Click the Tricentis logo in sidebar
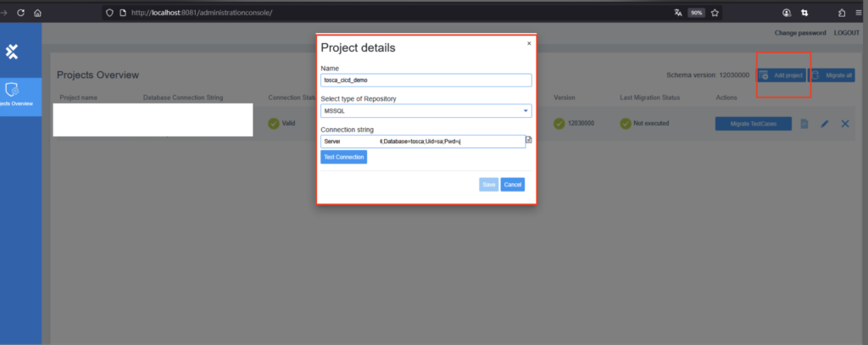The width and height of the screenshot is (868, 345). pyautogui.click(x=12, y=53)
